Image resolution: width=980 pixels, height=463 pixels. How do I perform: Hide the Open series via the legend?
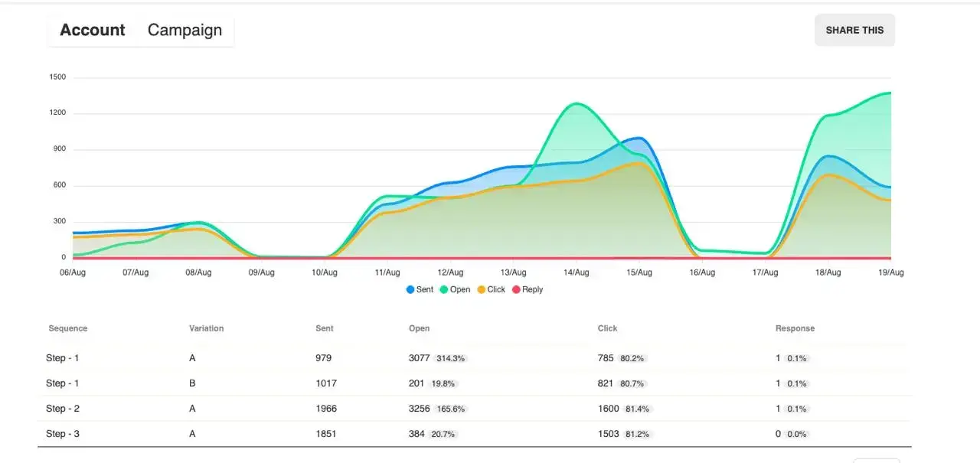click(x=455, y=289)
